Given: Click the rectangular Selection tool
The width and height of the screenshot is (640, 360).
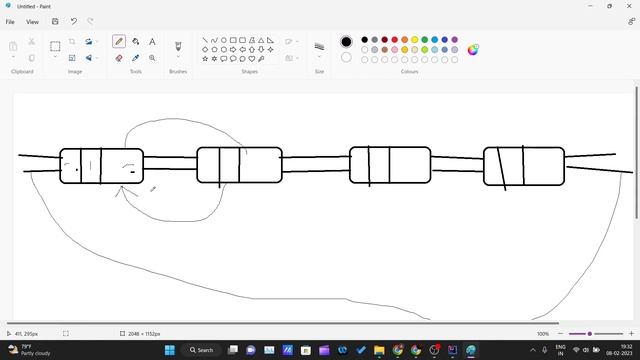Looking at the screenshot, I should click(x=55, y=46).
